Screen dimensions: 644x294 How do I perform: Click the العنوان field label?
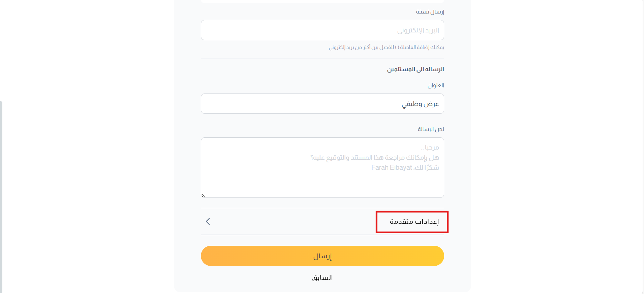(436, 85)
